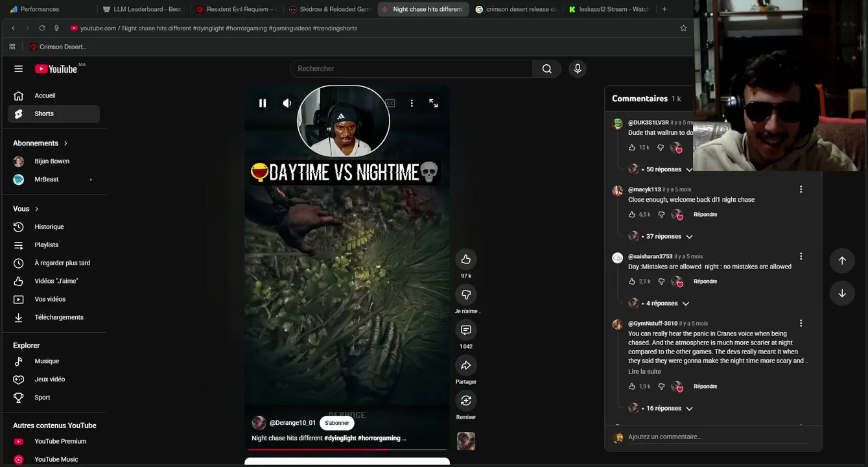
Task: Open options menu for macyk113 comment
Action: tap(801, 189)
